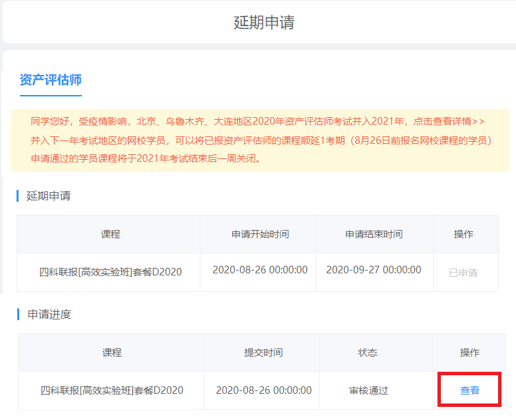Select the 延期申请 section heading above first table
The image size is (516, 420).
(x=48, y=196)
